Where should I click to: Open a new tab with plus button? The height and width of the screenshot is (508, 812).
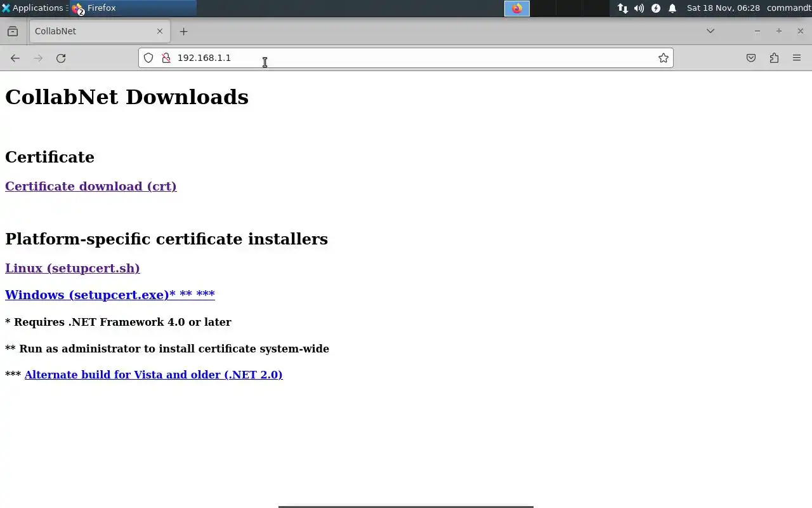pyautogui.click(x=183, y=31)
